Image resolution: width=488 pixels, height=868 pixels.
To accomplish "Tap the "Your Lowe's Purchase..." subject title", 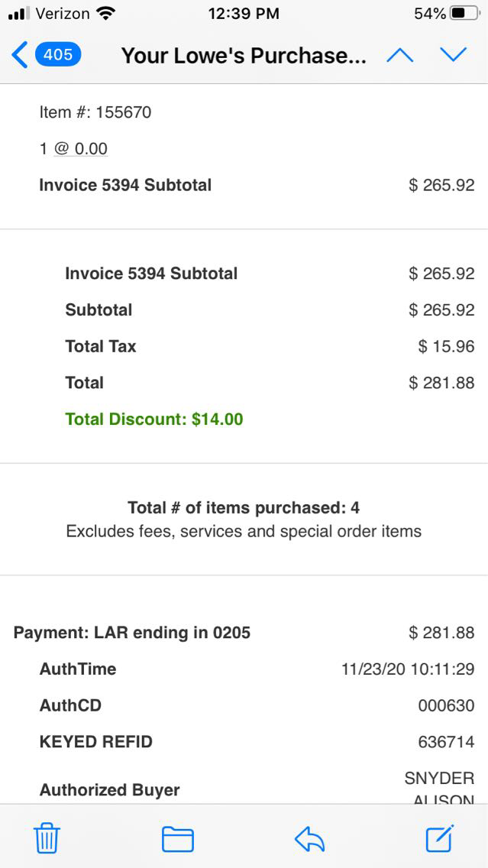I will tap(244, 56).
